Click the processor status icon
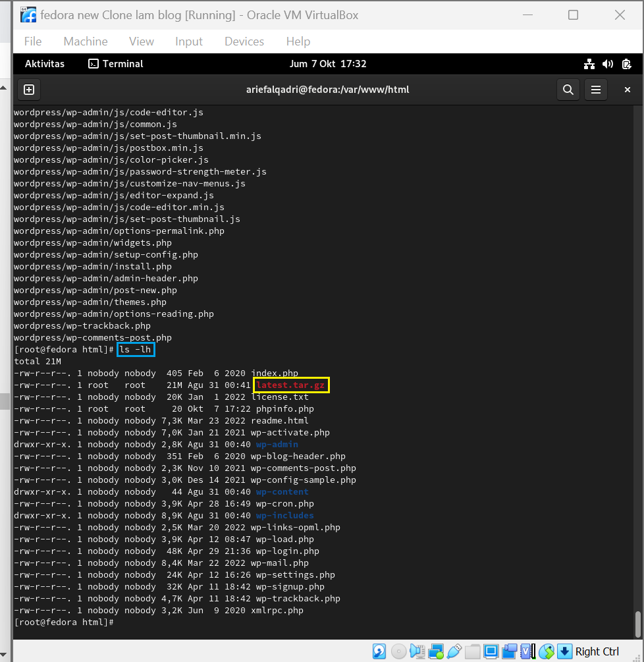 [527, 651]
